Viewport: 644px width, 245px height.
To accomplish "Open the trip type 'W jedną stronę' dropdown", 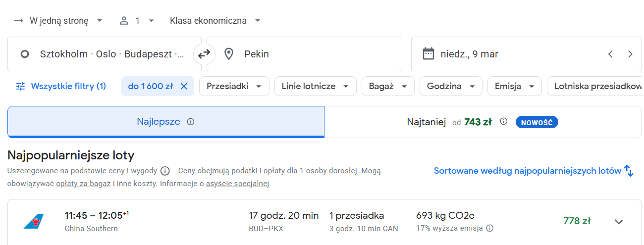I will [x=58, y=21].
